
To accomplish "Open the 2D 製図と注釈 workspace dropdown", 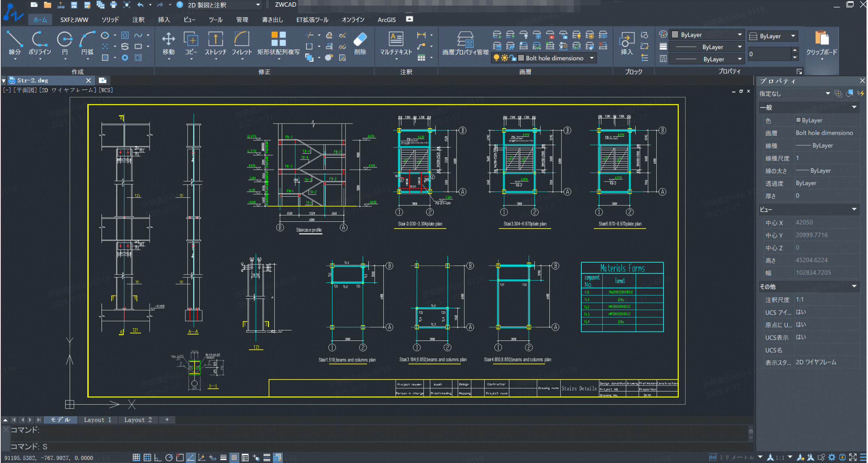I will (x=258, y=5).
